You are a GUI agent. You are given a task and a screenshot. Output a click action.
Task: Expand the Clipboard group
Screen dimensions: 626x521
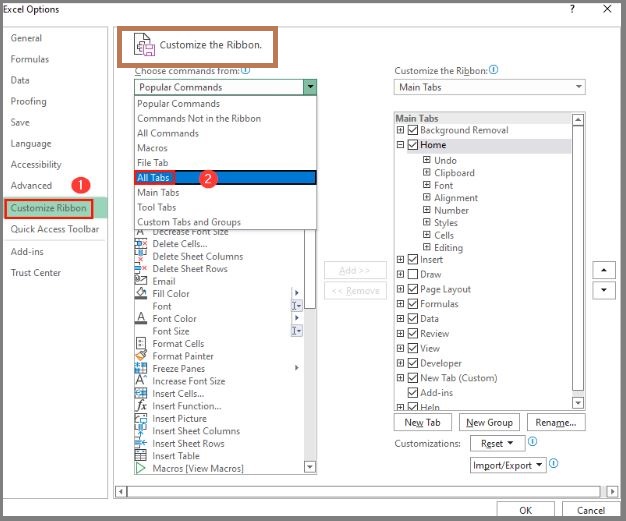click(x=427, y=172)
